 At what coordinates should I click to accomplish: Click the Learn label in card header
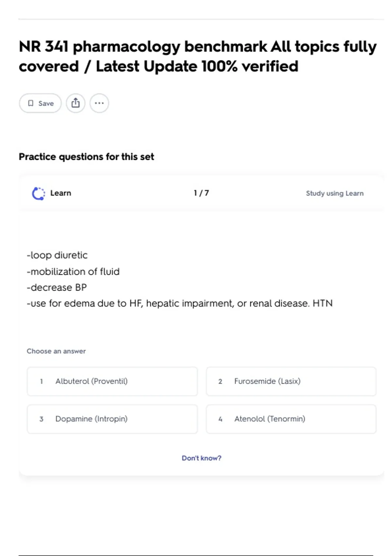[x=60, y=193]
